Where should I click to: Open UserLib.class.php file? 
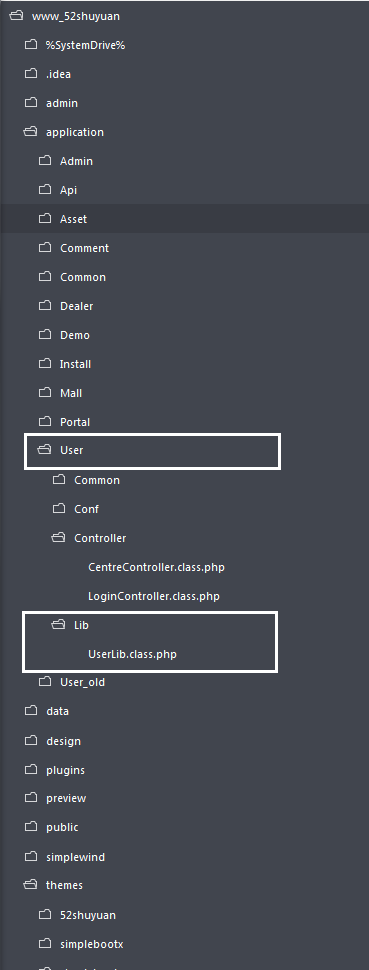tap(132, 653)
